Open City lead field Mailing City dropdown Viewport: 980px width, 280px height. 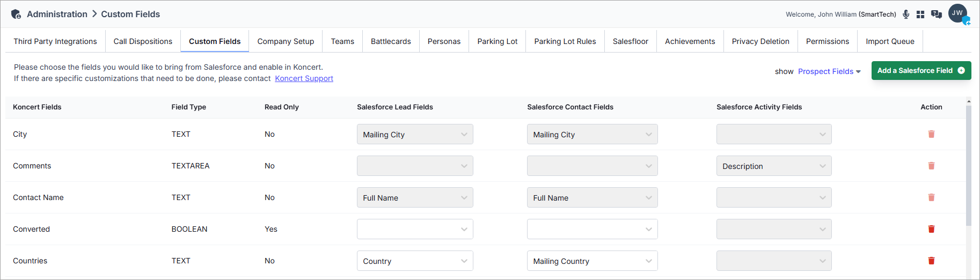click(x=415, y=134)
